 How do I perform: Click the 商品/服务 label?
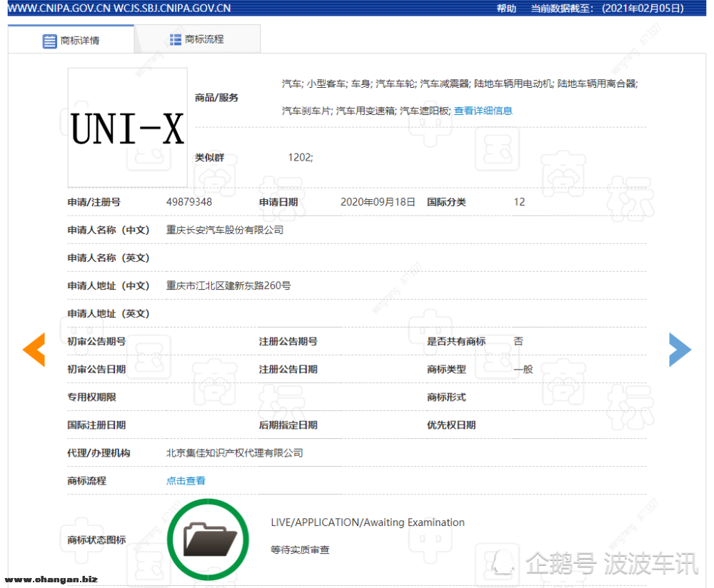point(217,97)
